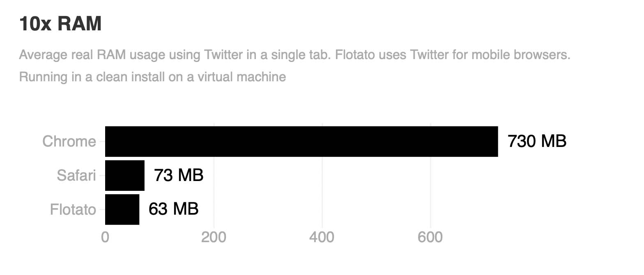Click the "200" tick on the x-axis
This screenshot has height=275, width=644.
(x=214, y=238)
